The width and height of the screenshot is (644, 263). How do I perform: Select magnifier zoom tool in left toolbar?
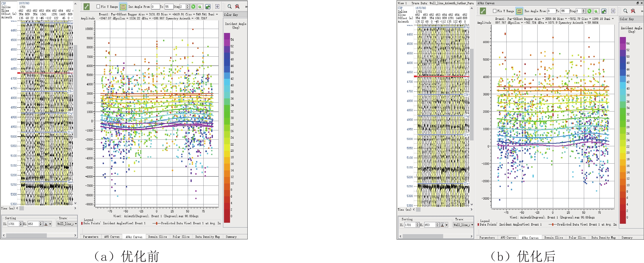[230, 7]
